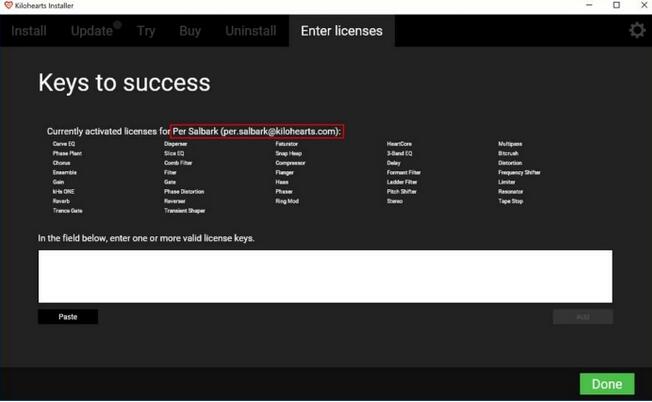
Task: Click the 'Ring Mod' license entry
Action: [x=287, y=201]
